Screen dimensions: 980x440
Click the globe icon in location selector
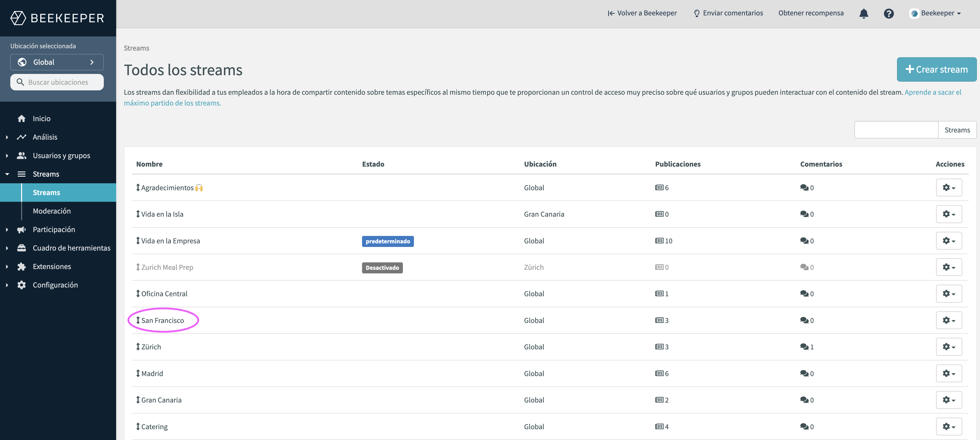pos(22,62)
